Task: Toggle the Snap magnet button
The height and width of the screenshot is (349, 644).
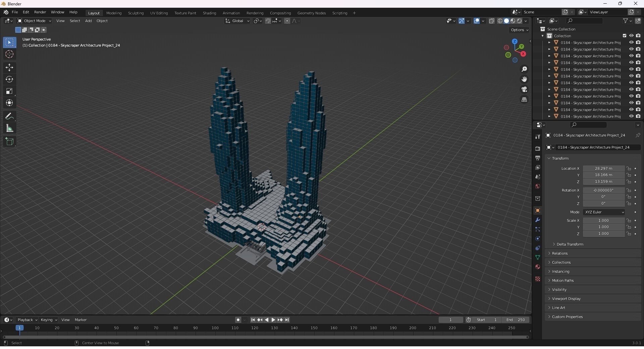Action: [x=268, y=21]
